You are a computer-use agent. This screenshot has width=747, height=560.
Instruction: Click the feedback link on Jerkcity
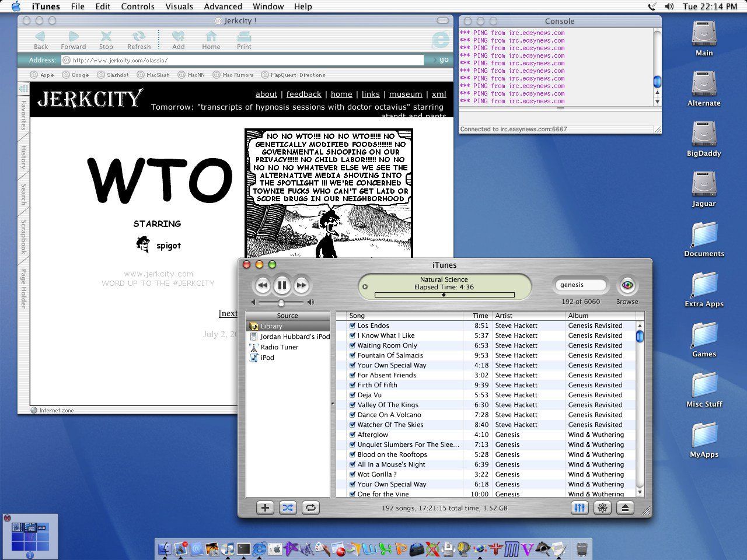click(303, 94)
